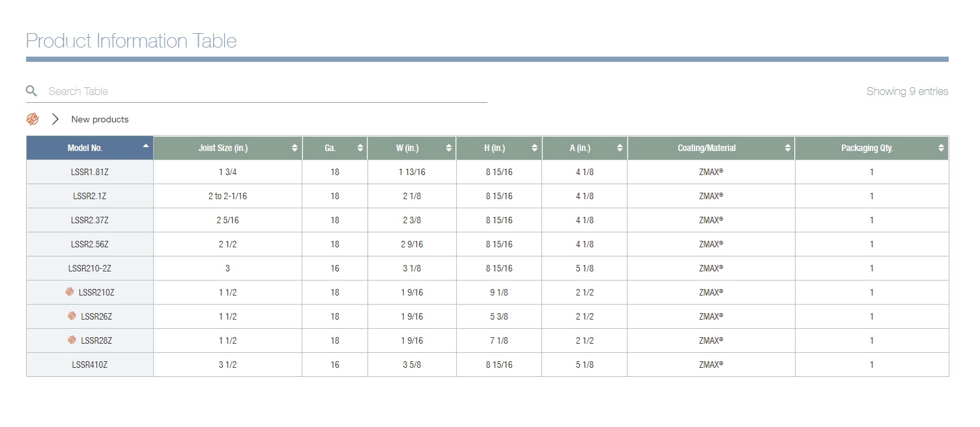
Task: Click sort arrows in Joist Size header
Action: [295, 148]
